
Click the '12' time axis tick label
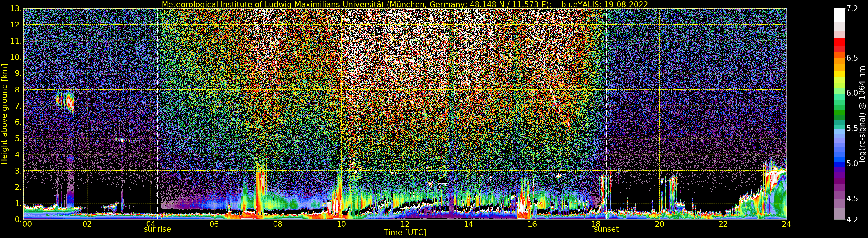(x=405, y=224)
